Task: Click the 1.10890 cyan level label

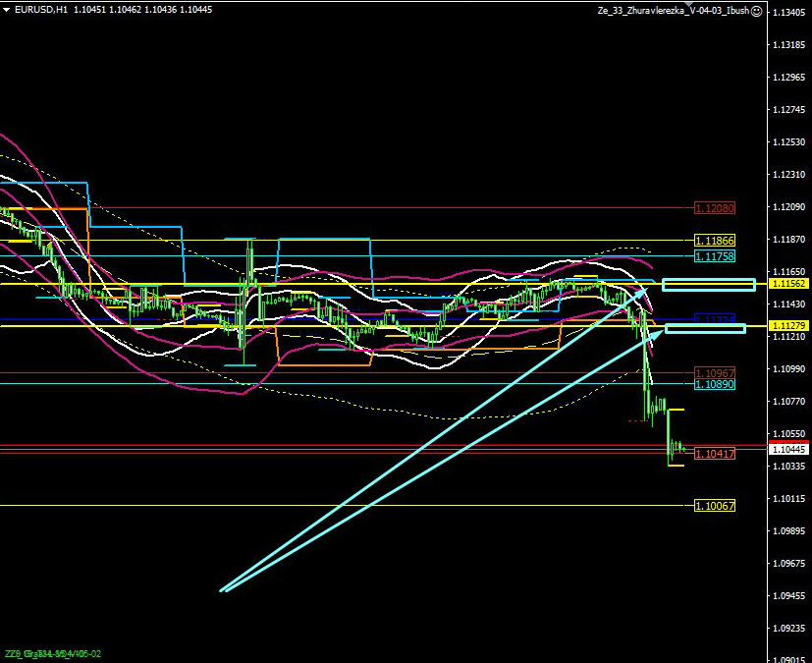Action: coord(715,385)
